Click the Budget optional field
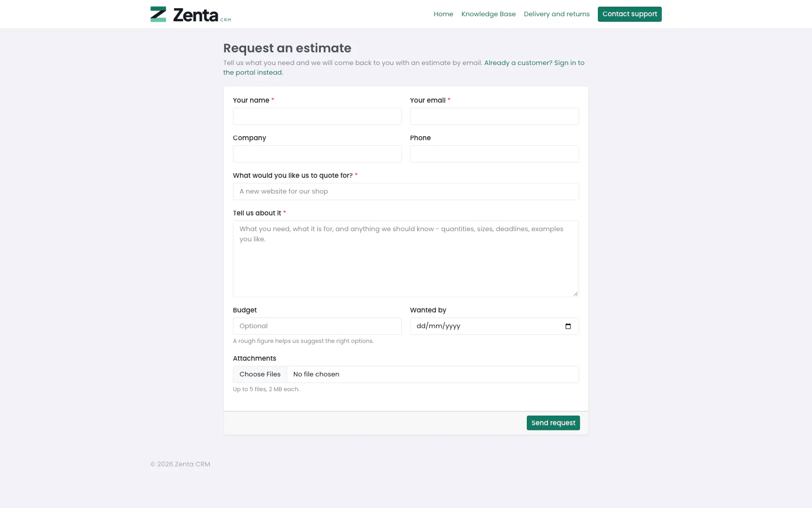 [317, 326]
